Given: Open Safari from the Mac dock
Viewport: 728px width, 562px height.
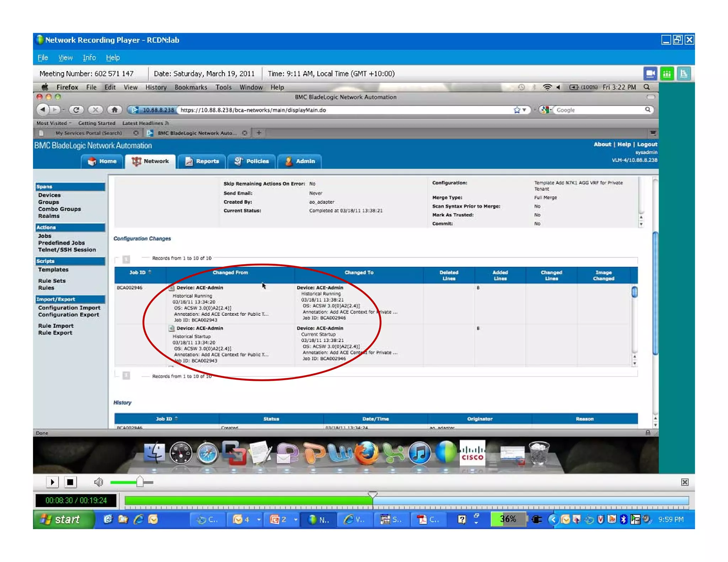Looking at the screenshot, I should (207, 453).
